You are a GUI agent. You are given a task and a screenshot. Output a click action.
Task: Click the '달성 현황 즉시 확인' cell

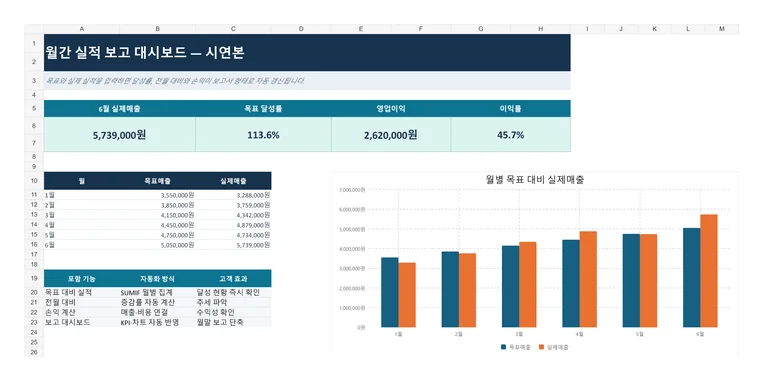coord(234,292)
